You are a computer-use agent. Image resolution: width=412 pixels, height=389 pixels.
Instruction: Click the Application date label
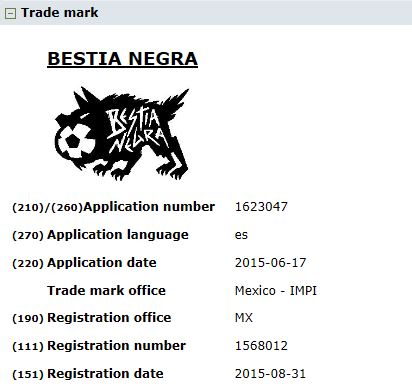(102, 263)
